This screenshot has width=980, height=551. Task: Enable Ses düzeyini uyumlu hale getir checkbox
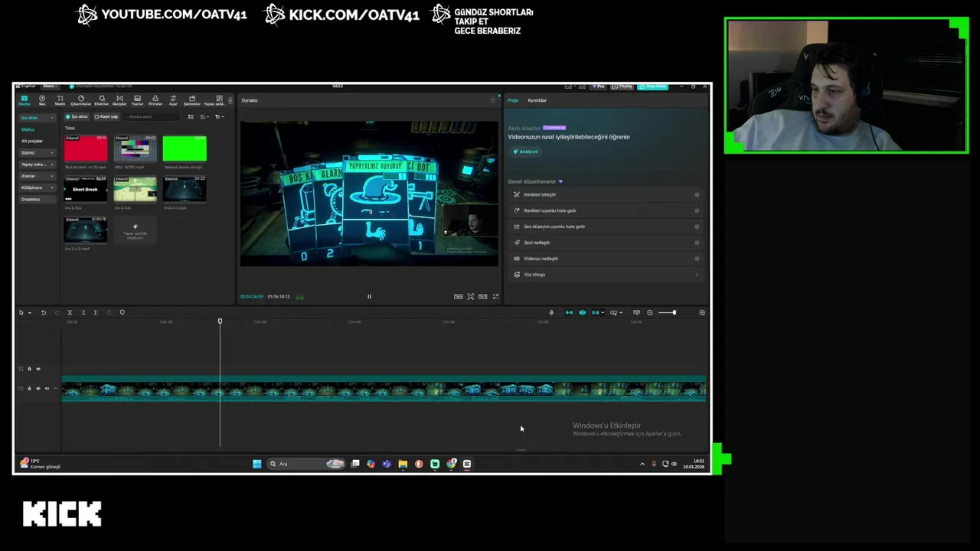[697, 227]
